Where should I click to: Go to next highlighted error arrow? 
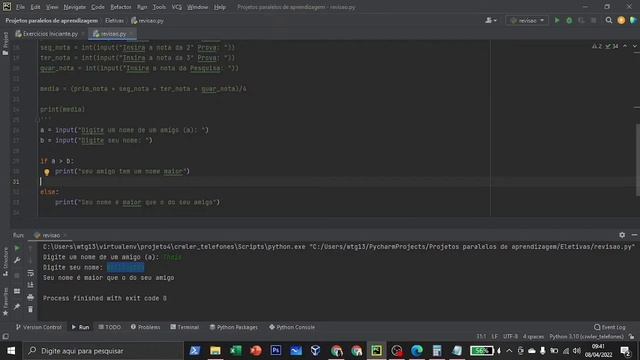coord(635,47)
